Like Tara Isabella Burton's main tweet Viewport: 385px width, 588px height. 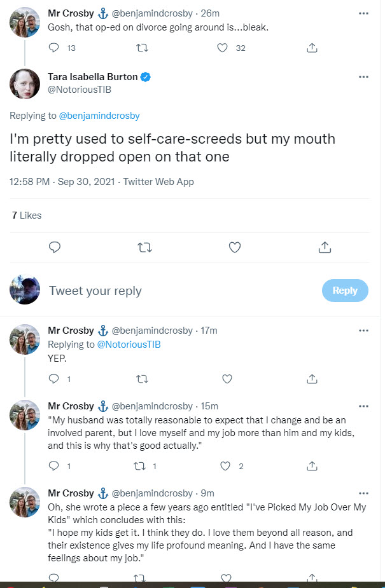tap(234, 247)
